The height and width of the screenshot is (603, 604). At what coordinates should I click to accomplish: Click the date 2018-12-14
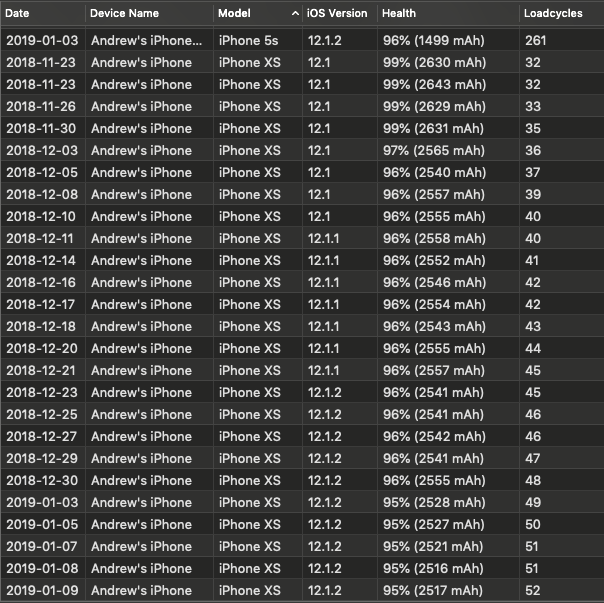(41, 260)
